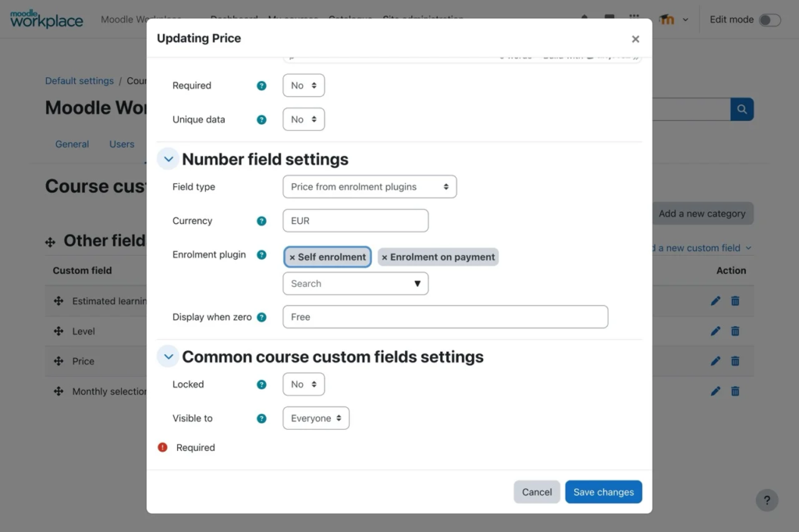The height and width of the screenshot is (532, 799).
Task: Open the floating help question button
Action: [767, 500]
